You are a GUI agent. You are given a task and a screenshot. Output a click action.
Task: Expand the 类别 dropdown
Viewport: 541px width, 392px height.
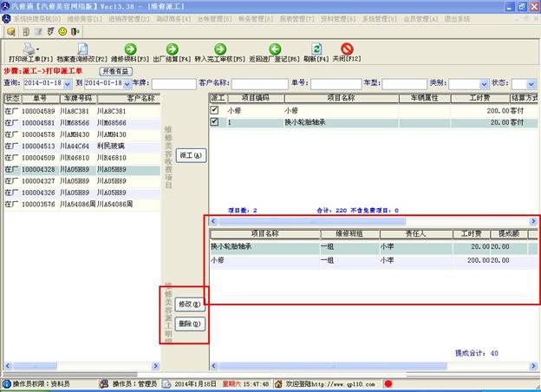(484, 83)
